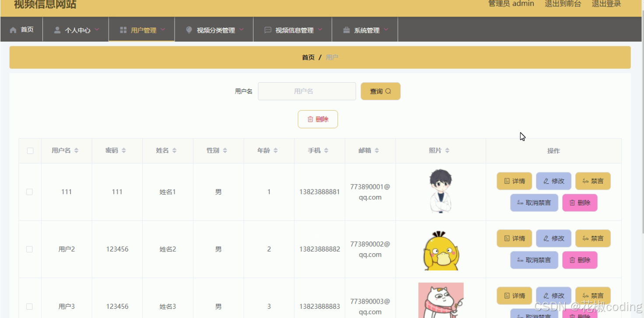Sort table by the 年龄 column arrows
This screenshot has width=644, height=318.
coord(275,150)
